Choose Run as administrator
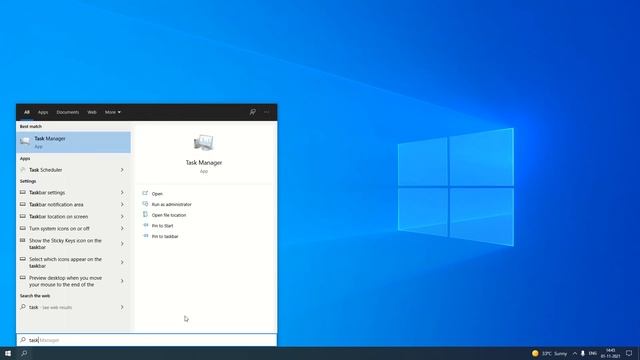This screenshot has height=360, width=640. tap(171, 204)
